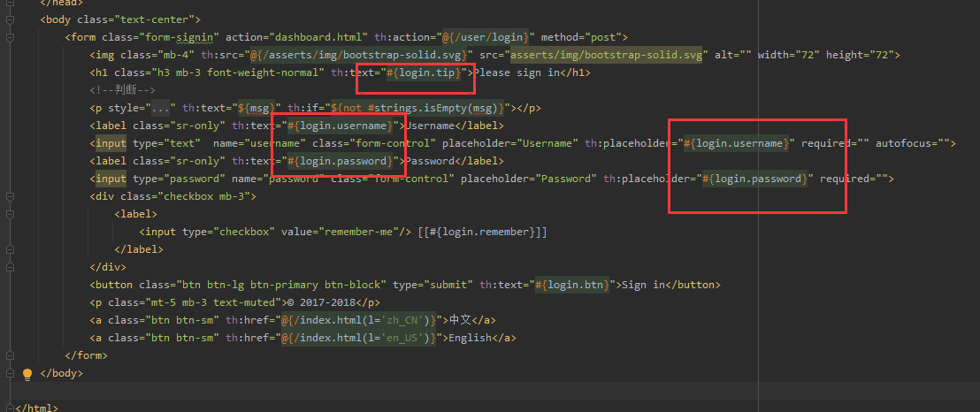
Task: Collapse the form-signin form fold marker
Action: coord(10,37)
